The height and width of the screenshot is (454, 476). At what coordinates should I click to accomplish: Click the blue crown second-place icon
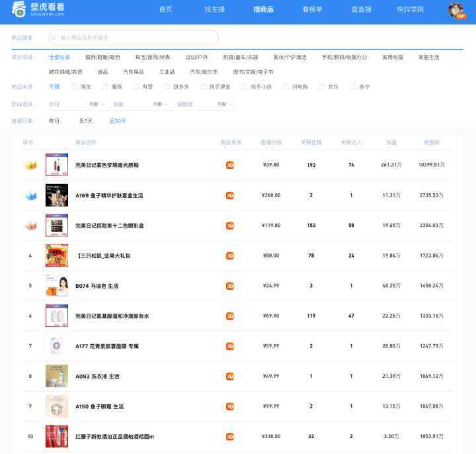point(30,195)
